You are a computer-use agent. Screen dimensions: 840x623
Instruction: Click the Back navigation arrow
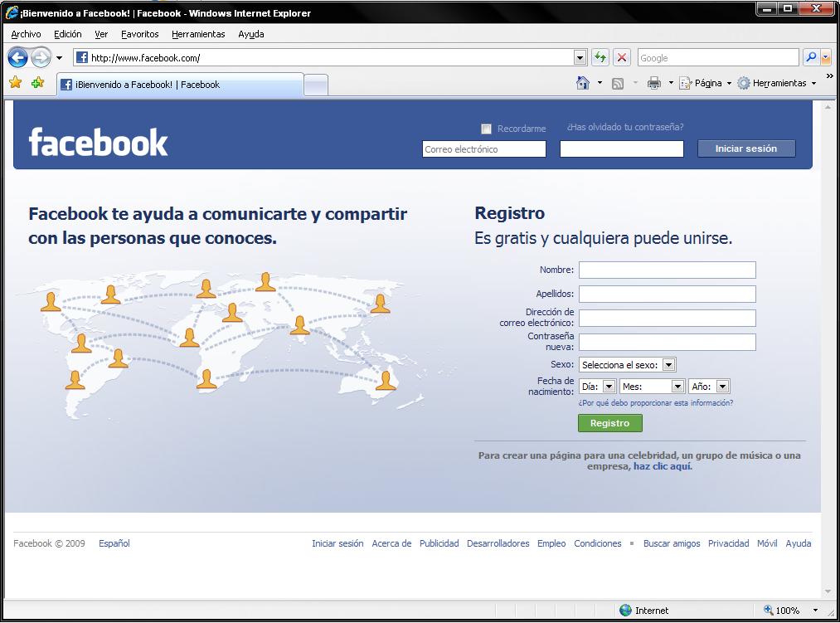point(18,57)
